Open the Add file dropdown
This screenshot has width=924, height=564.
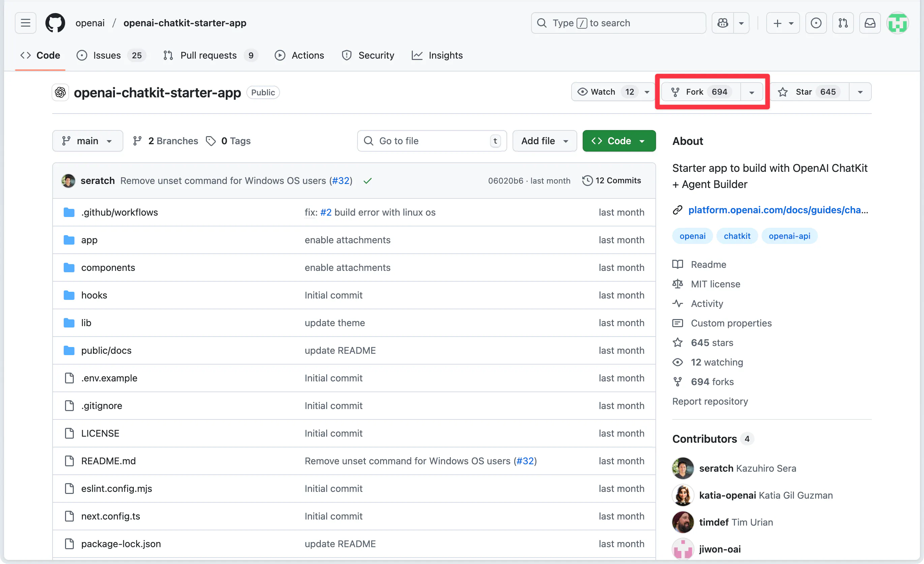pos(544,140)
